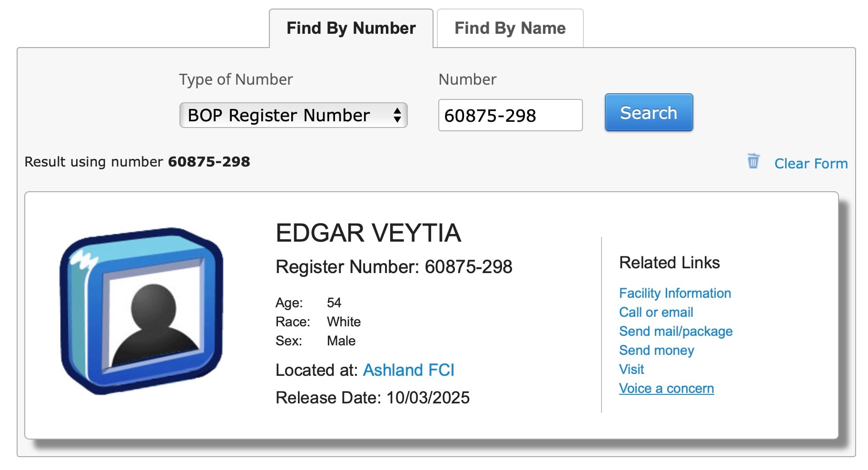Click the Call or email link
Screen dimensions: 868x470
click(655, 313)
